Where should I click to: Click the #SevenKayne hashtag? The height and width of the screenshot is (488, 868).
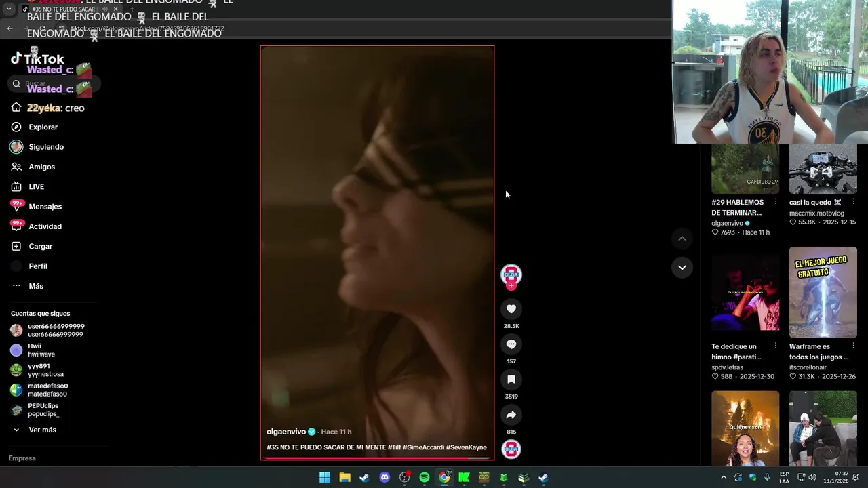(467, 447)
